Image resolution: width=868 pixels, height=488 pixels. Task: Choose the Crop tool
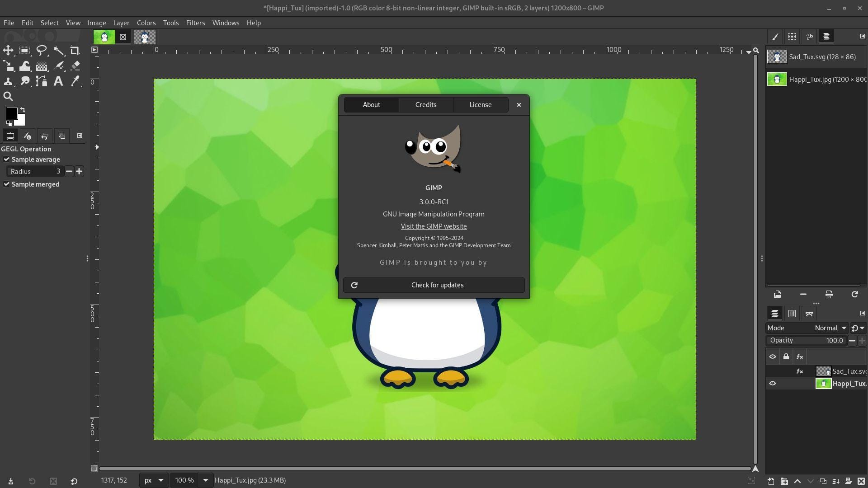pyautogui.click(x=75, y=50)
